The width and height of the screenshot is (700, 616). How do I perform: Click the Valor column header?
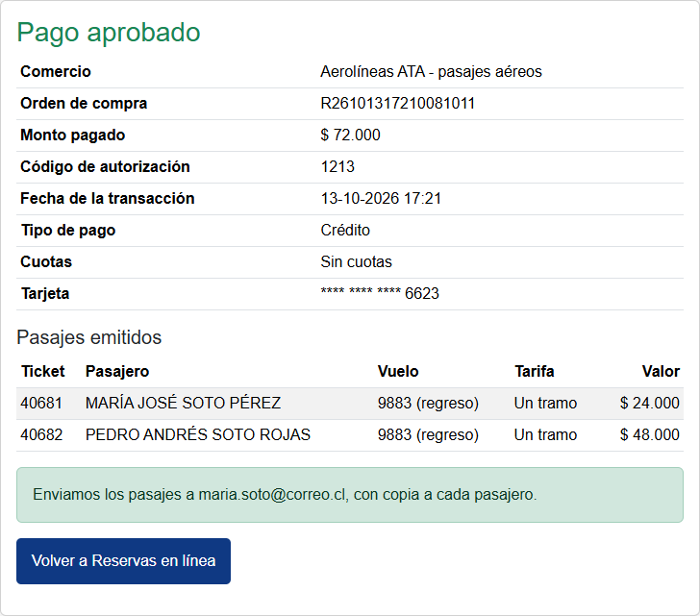pos(661,371)
